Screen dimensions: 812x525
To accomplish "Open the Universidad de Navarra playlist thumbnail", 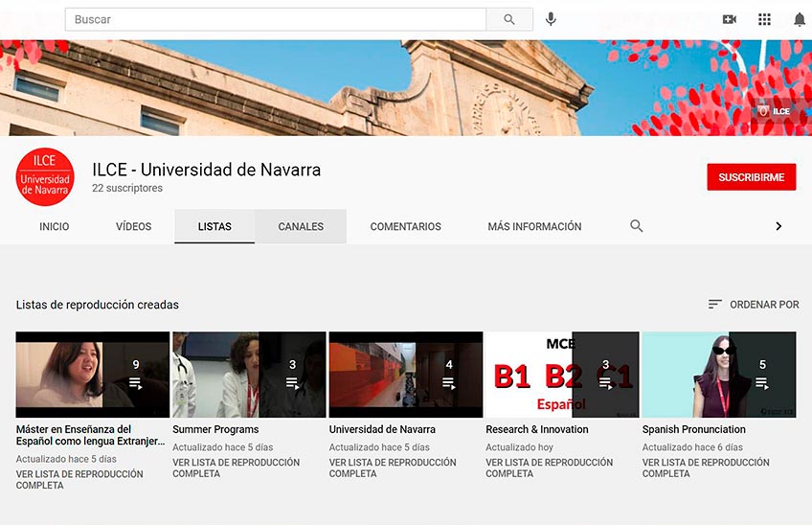I will (405, 374).
